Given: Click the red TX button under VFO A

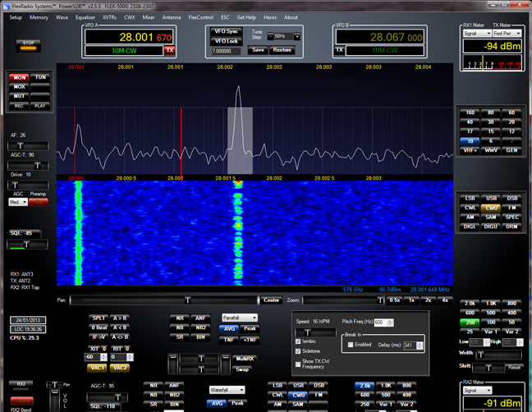Looking at the screenshot, I should click(170, 51).
